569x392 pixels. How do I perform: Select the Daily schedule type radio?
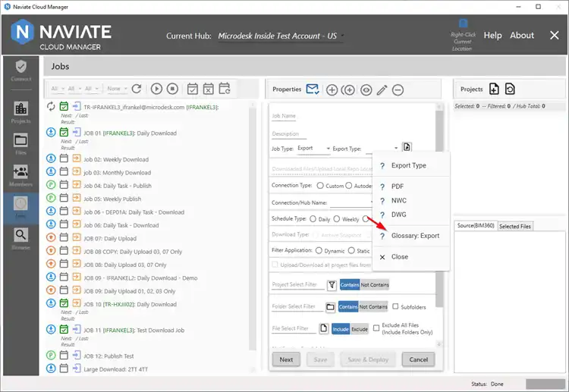coord(313,218)
